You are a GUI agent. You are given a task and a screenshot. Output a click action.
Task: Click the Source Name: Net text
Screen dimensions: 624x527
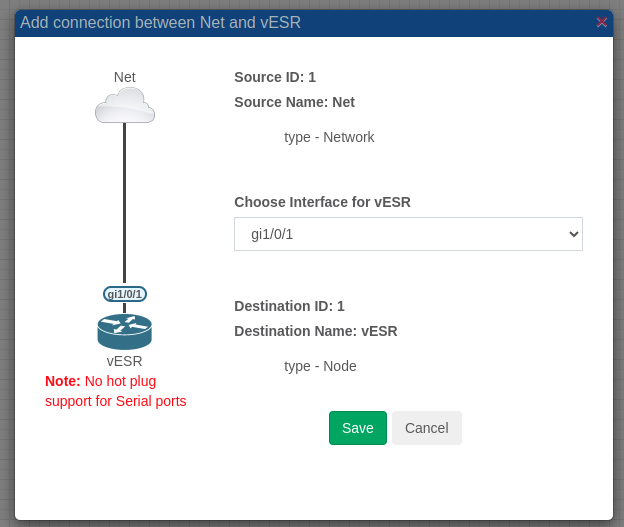294,102
